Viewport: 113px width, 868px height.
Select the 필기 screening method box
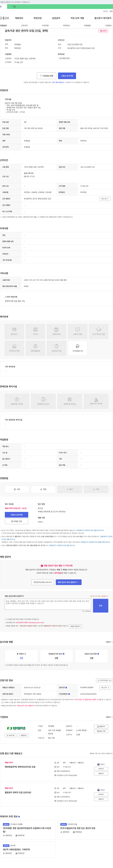[69, 489]
